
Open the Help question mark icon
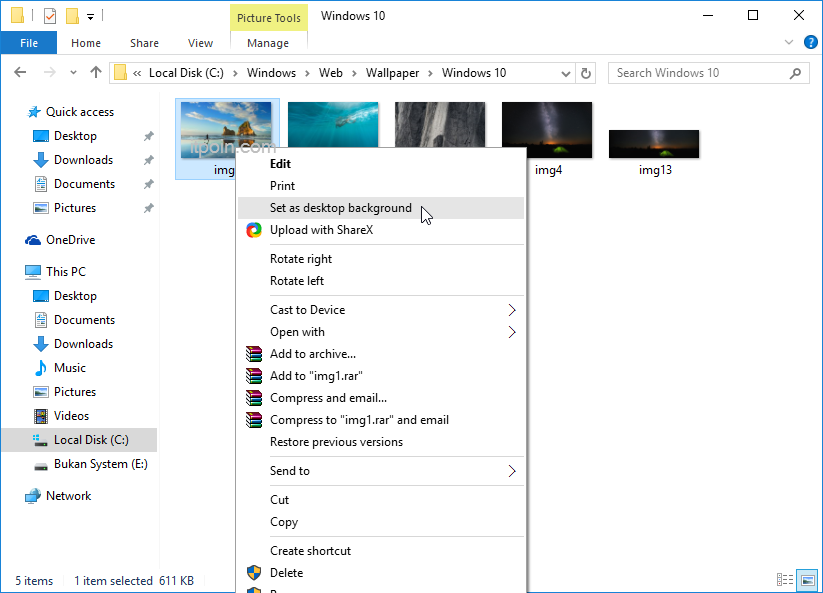tap(810, 42)
